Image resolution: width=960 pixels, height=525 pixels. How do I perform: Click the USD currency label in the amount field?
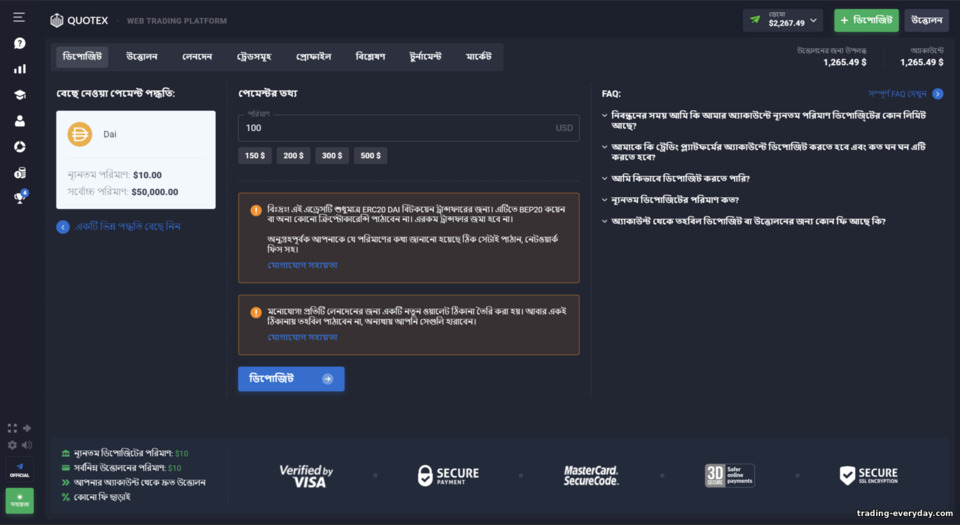click(x=564, y=128)
